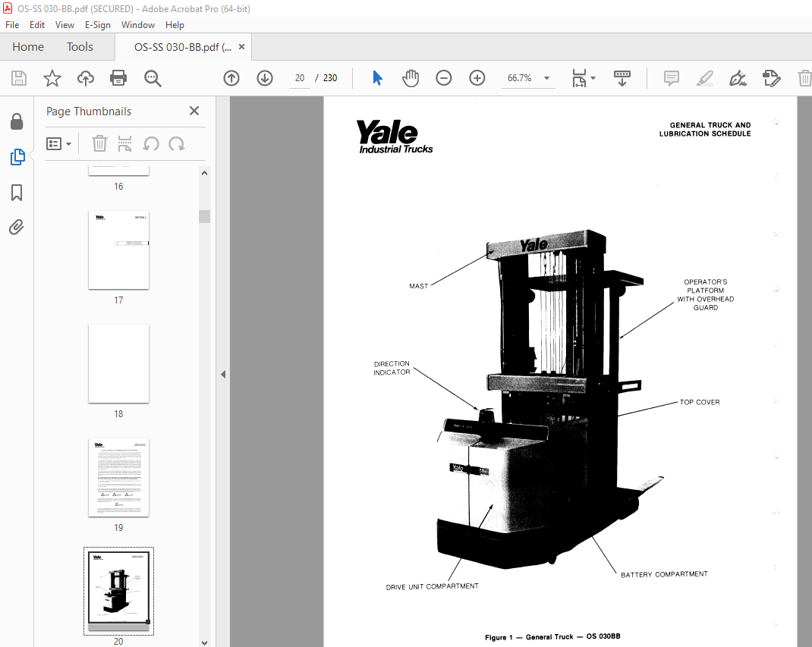This screenshot has width=812, height=647.
Task: Click the 'BATTERY COMPARTMENT' label
Action: tap(664, 574)
